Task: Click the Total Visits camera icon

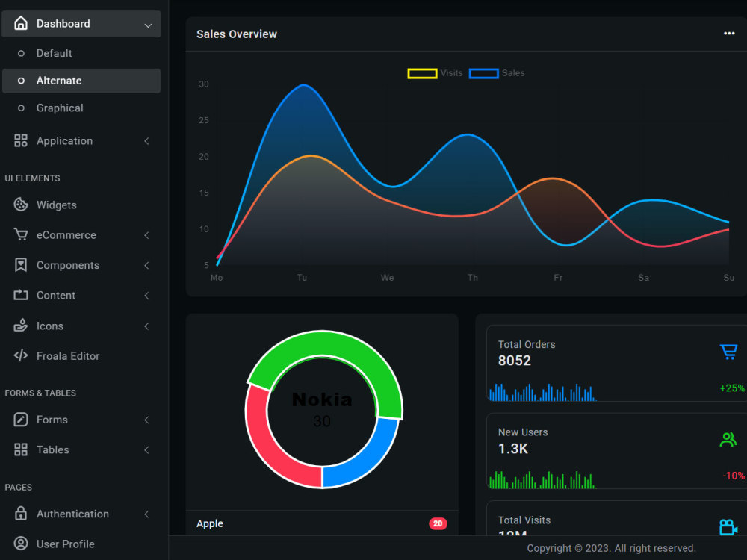Action: coord(728,526)
